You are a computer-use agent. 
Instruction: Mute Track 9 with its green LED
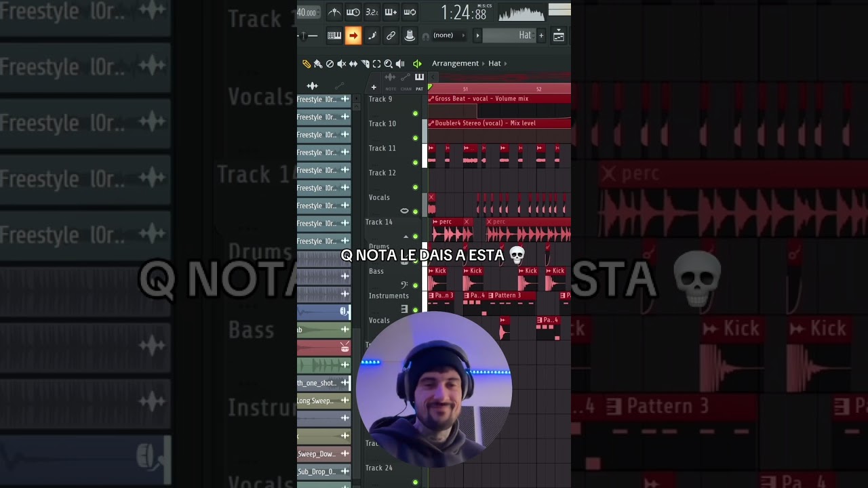pyautogui.click(x=416, y=113)
